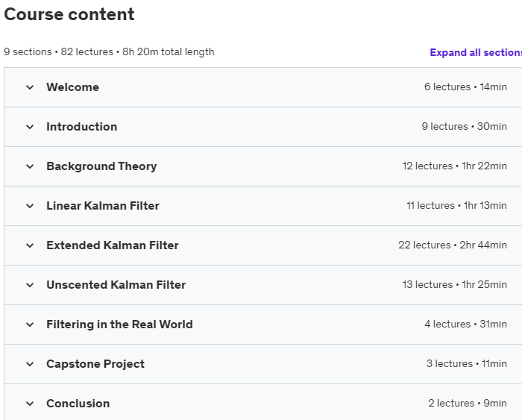Click the '9 lectures • 30min' text
The height and width of the screenshot is (420, 522).
click(464, 126)
